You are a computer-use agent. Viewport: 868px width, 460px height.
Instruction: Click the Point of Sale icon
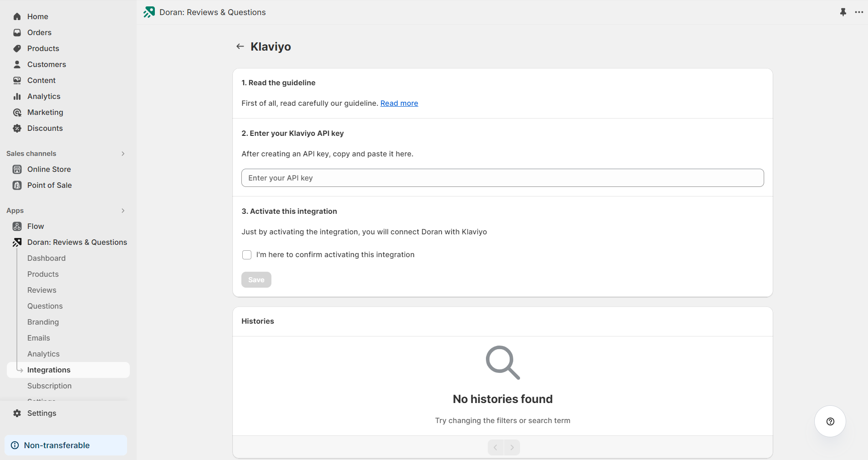(x=17, y=185)
